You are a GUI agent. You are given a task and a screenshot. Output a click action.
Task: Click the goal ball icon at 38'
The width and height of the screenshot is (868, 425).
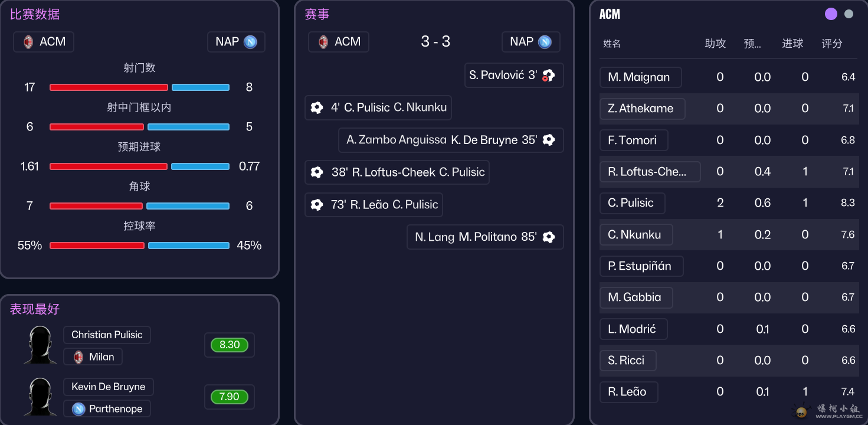pyautogui.click(x=317, y=172)
